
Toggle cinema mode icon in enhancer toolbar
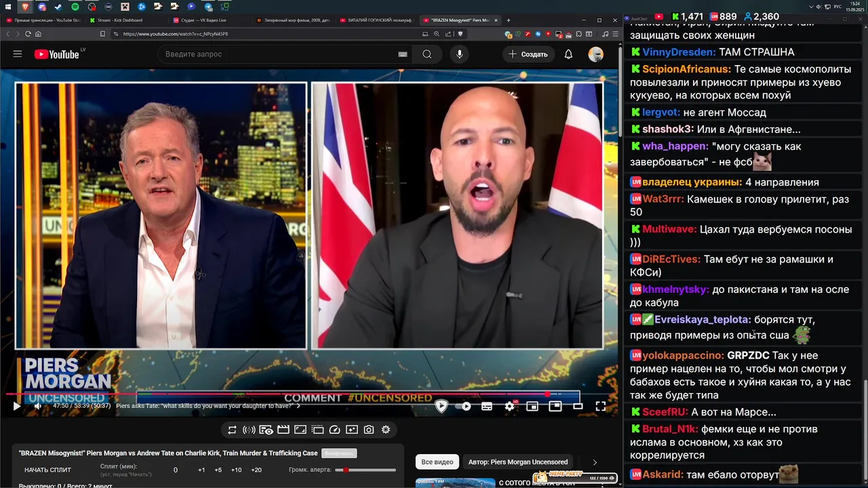(x=283, y=430)
